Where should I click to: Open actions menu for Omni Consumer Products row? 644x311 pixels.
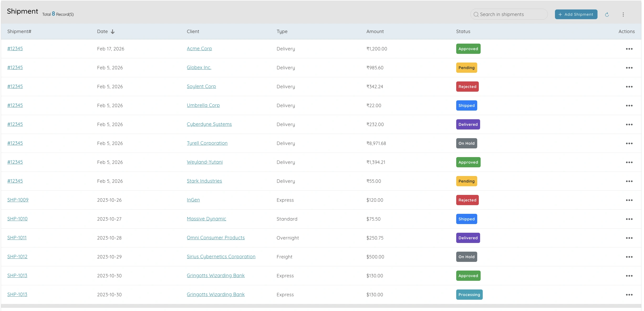[629, 238]
